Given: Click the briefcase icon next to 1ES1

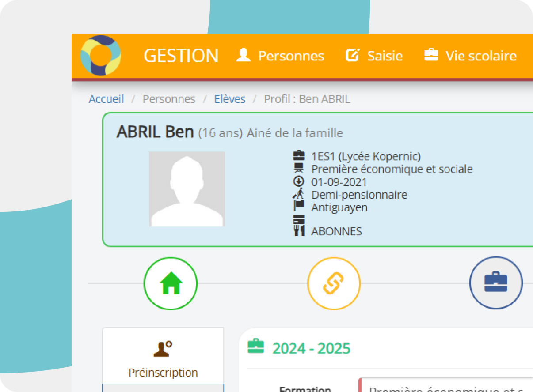Looking at the screenshot, I should (x=299, y=156).
